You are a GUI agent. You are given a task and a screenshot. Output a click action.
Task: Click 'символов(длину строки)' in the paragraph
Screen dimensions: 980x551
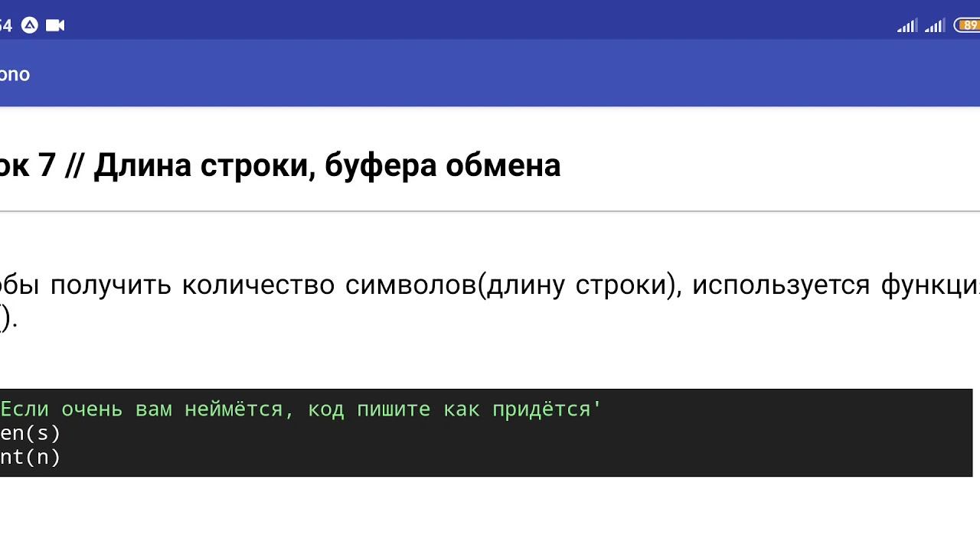(x=512, y=285)
